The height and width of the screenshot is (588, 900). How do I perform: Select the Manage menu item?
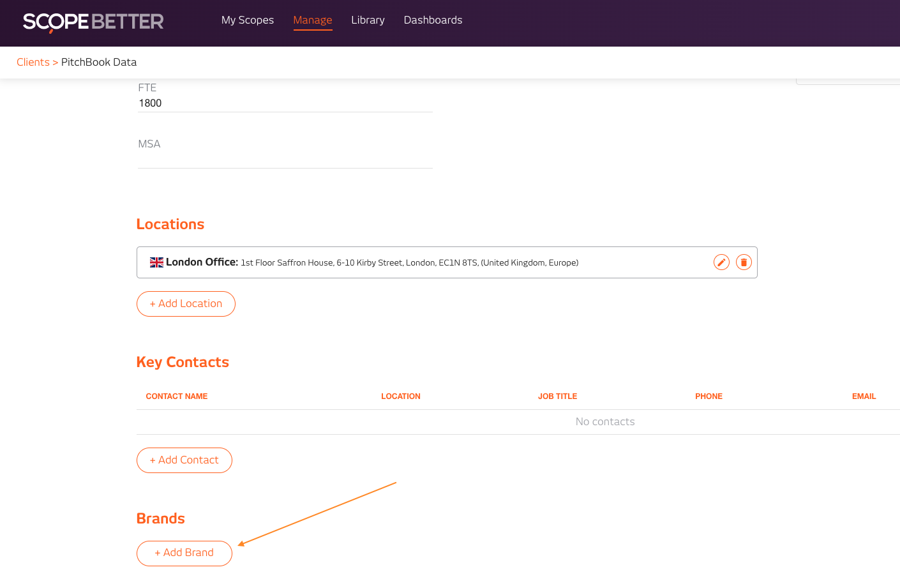tap(313, 20)
